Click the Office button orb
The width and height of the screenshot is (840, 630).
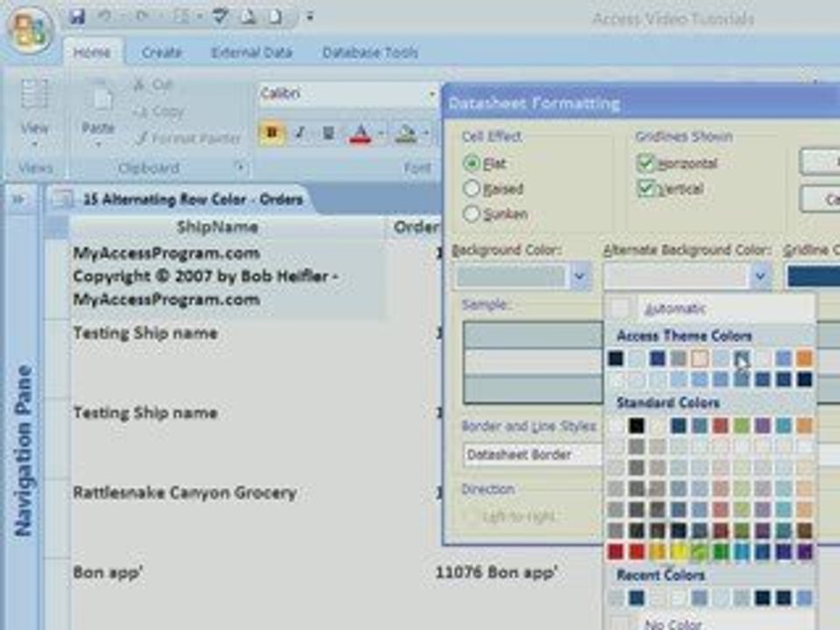(30, 30)
